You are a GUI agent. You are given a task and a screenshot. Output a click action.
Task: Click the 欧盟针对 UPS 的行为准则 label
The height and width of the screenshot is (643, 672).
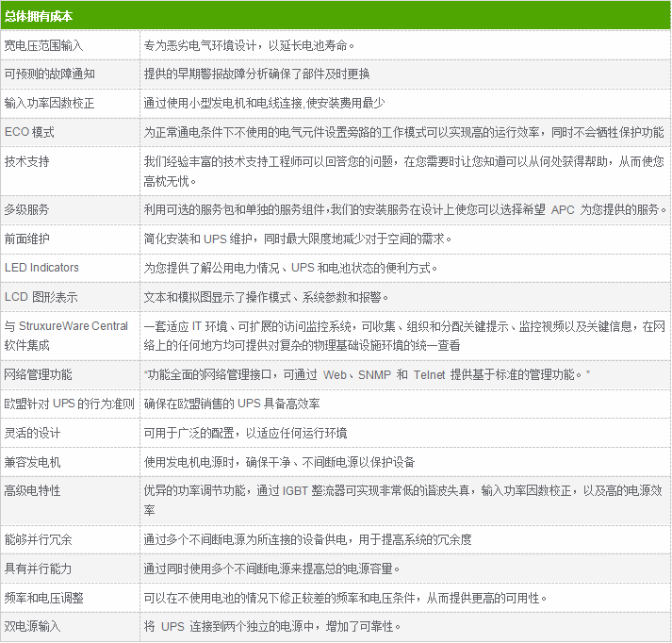coord(69,404)
